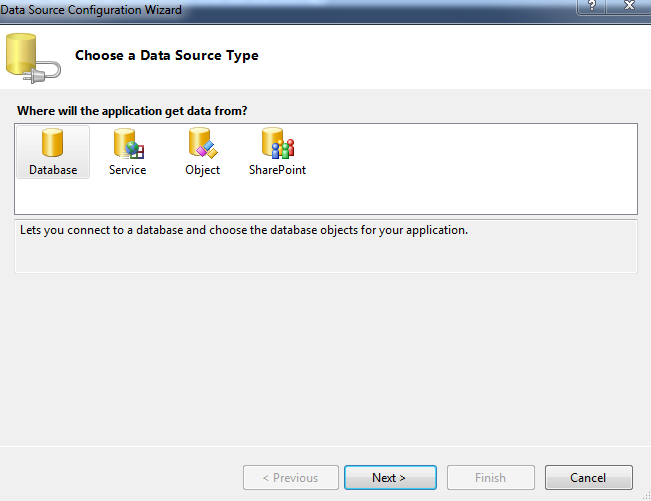Select the Service data source icon
The width and height of the screenshot is (651, 501).
pos(129,143)
